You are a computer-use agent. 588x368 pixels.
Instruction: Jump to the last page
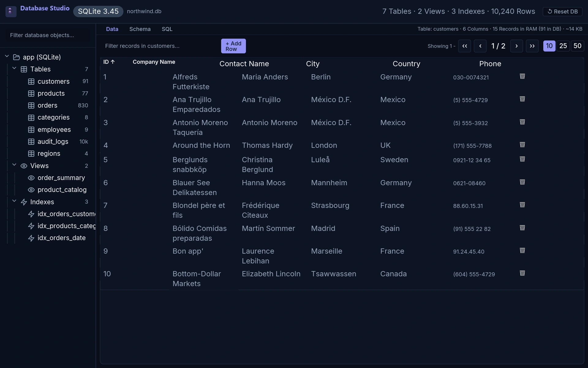click(532, 46)
